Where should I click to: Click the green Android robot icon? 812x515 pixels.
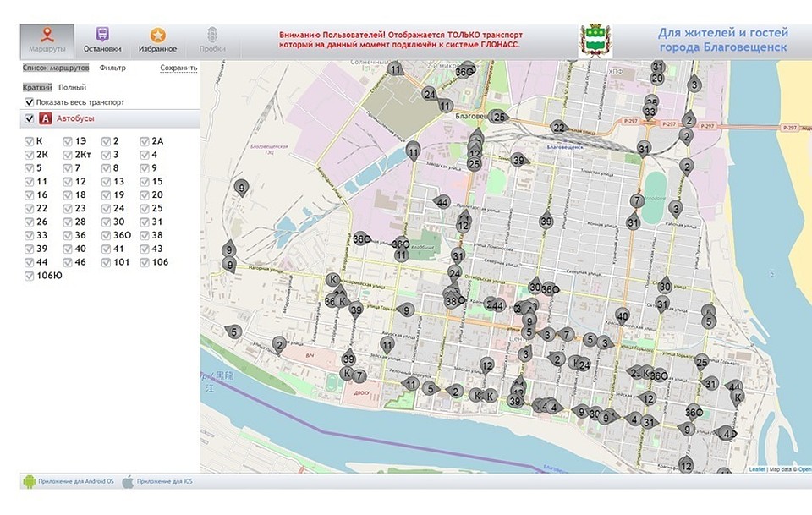click(x=29, y=482)
